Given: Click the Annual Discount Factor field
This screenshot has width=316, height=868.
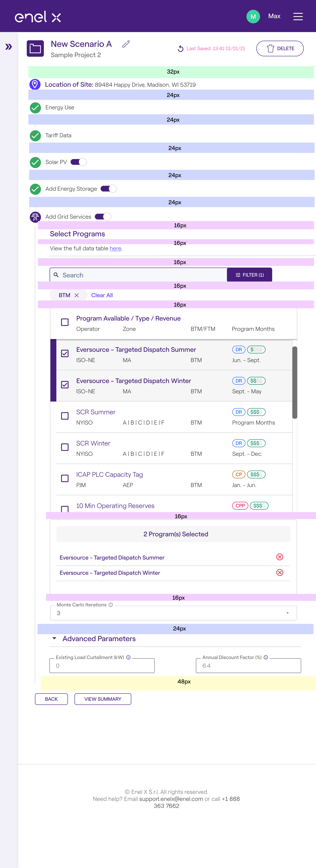Looking at the screenshot, I should click(x=248, y=666).
